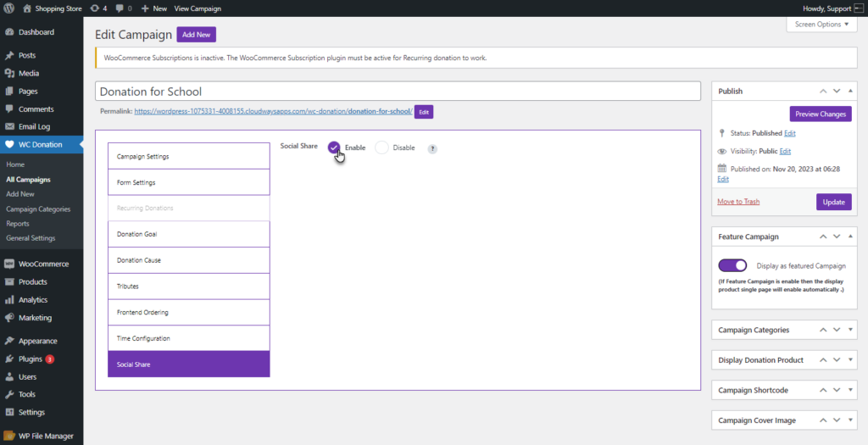Viewport: 868px width, 445px height.
Task: Expand the Campaign Cover Image panel
Action: tap(850, 420)
